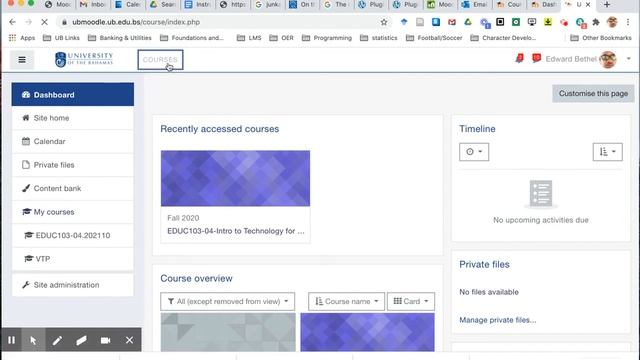Click the grey course card in Course overview
Image resolution: width=640 pixels, height=360 pixels.
(228, 332)
